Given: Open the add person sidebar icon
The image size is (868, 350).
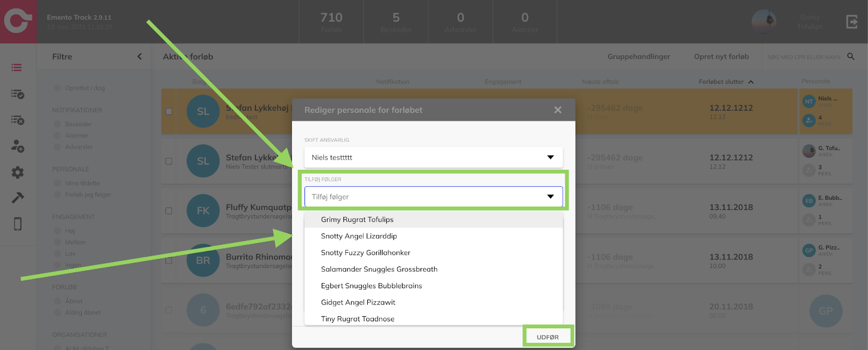Looking at the screenshot, I should click(17, 146).
